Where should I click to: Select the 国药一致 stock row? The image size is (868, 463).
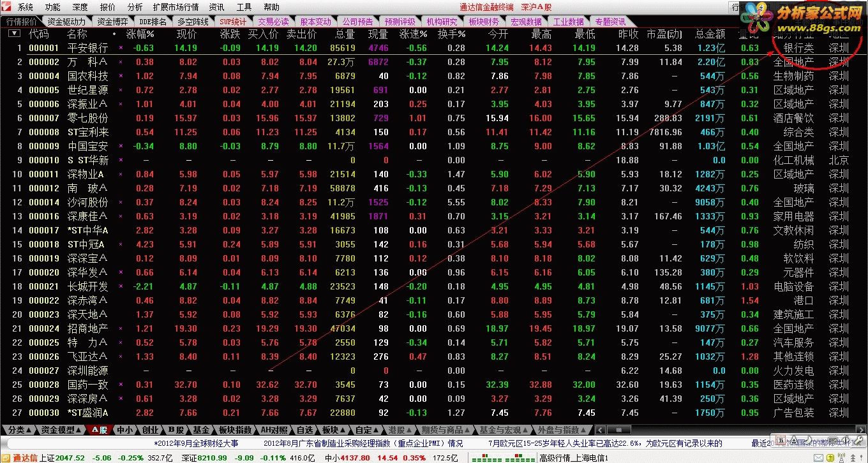click(x=434, y=385)
